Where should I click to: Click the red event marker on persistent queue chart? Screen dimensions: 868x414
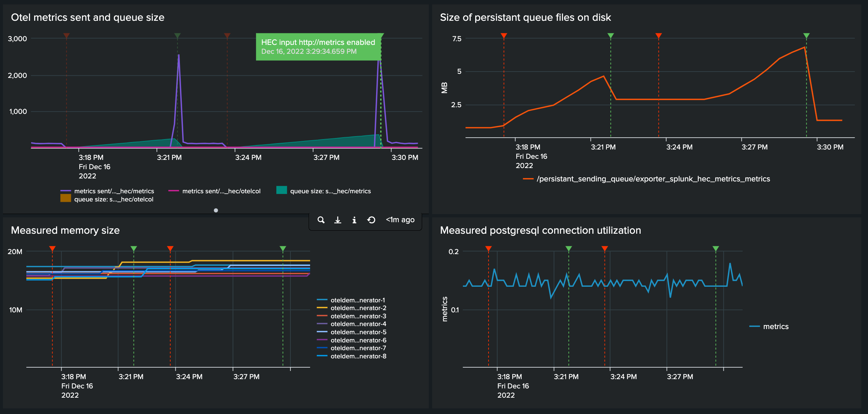[504, 36]
